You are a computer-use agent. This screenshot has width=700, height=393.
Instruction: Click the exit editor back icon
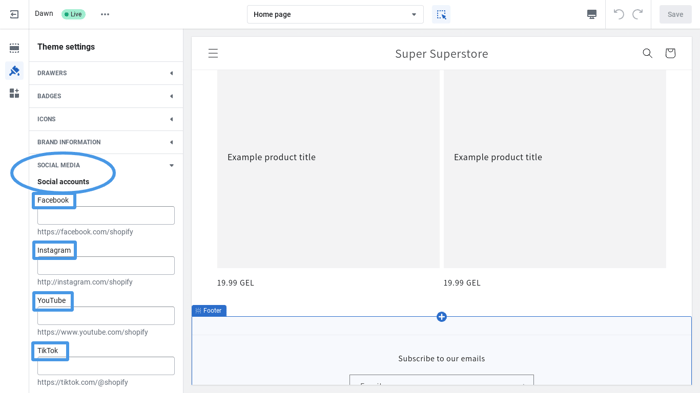click(x=14, y=14)
